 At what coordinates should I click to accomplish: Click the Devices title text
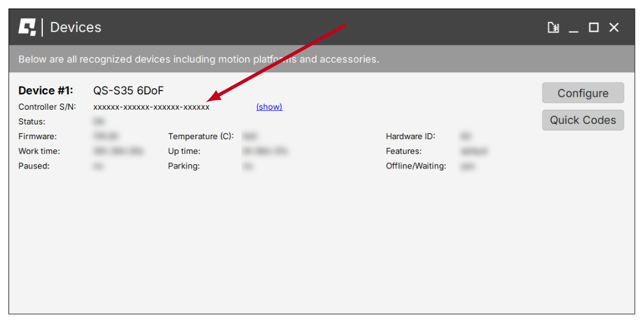[x=76, y=28]
